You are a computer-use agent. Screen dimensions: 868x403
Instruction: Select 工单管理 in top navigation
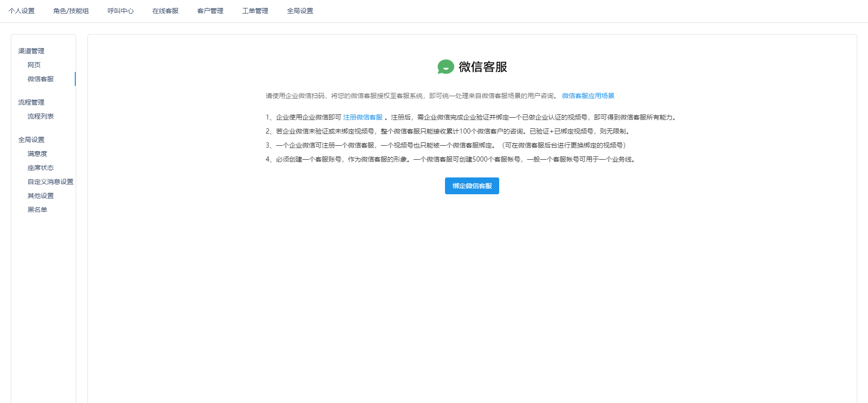[x=255, y=11]
